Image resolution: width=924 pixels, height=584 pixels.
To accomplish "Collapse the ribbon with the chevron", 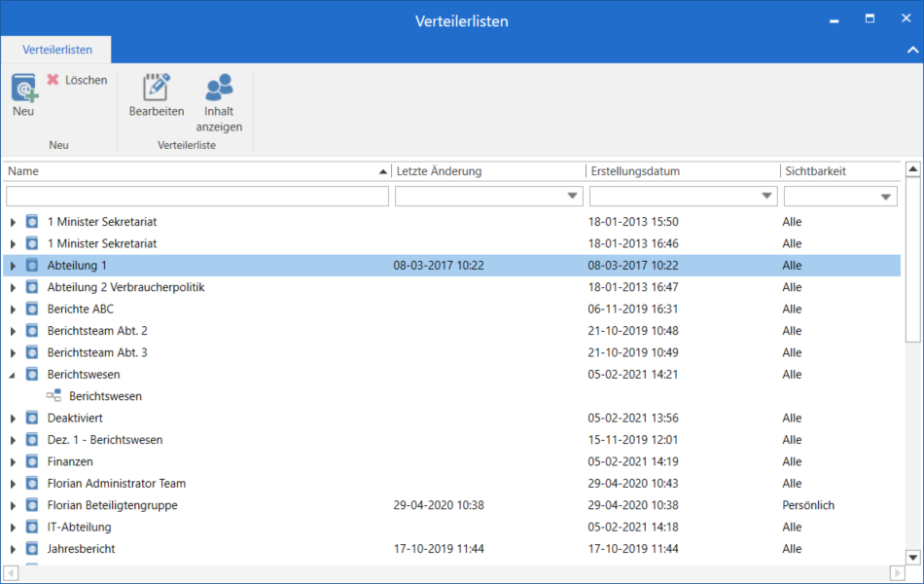I will (911, 50).
